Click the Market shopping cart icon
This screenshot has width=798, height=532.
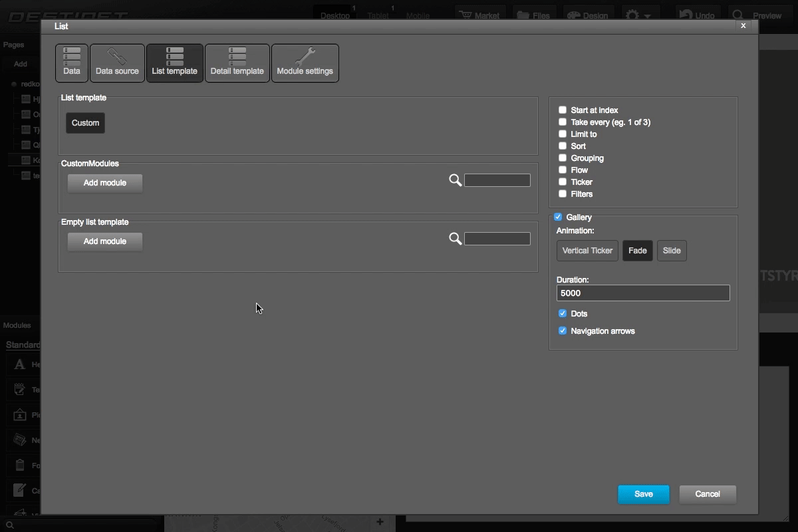pos(465,13)
